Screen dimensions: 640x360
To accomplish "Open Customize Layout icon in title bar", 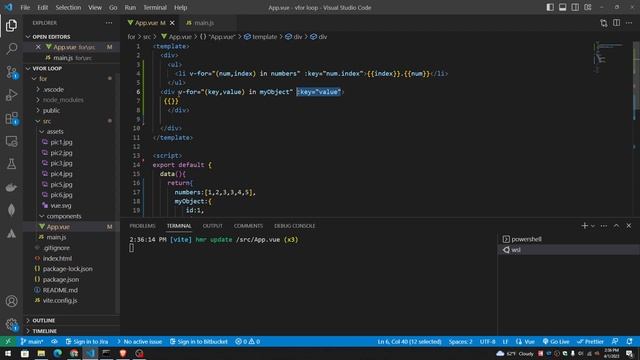I will pyautogui.click(x=588, y=7).
